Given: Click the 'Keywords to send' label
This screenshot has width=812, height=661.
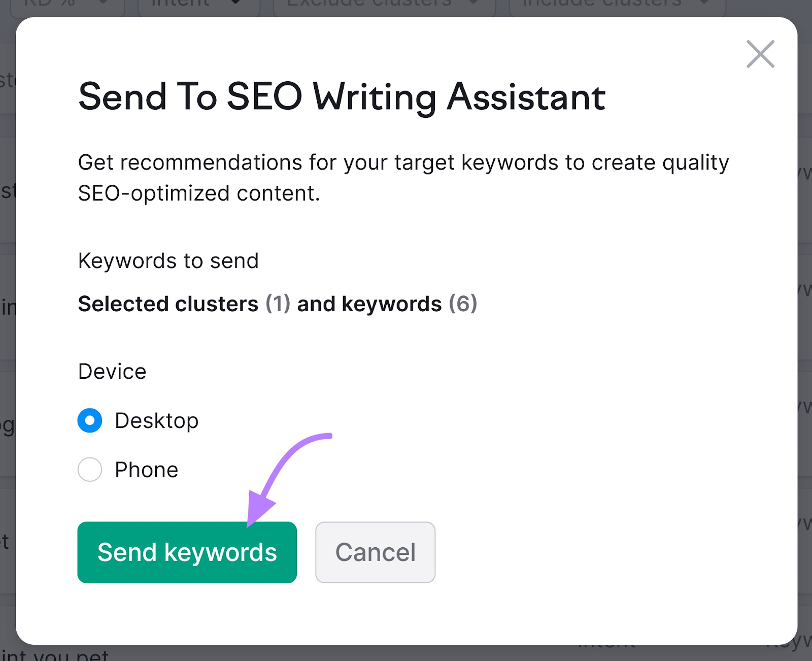Looking at the screenshot, I should pyautogui.click(x=168, y=261).
